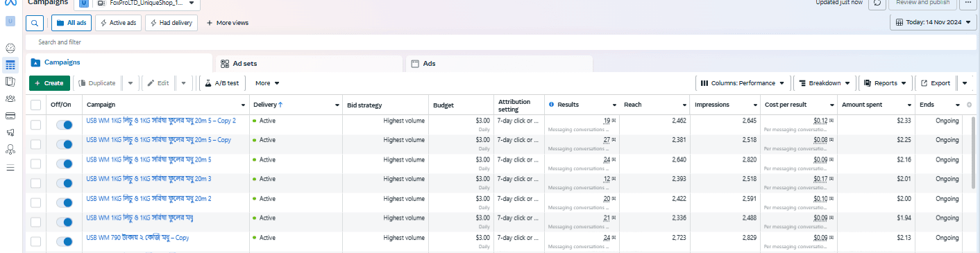Open the business tools icon in sidebar

point(10,149)
